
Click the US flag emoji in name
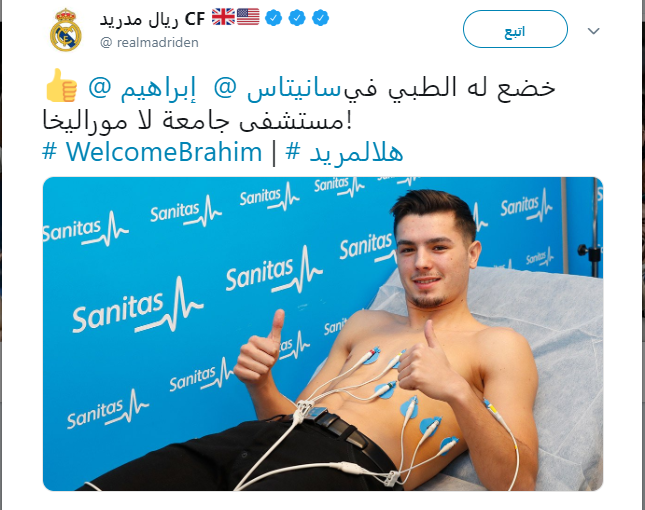point(248,18)
